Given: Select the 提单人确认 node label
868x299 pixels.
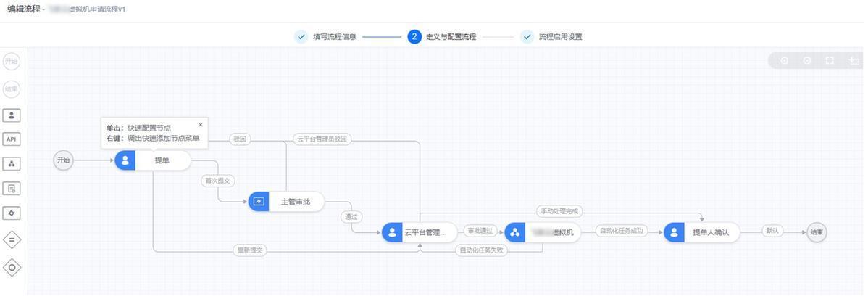Looking at the screenshot, I should tap(711, 232).
